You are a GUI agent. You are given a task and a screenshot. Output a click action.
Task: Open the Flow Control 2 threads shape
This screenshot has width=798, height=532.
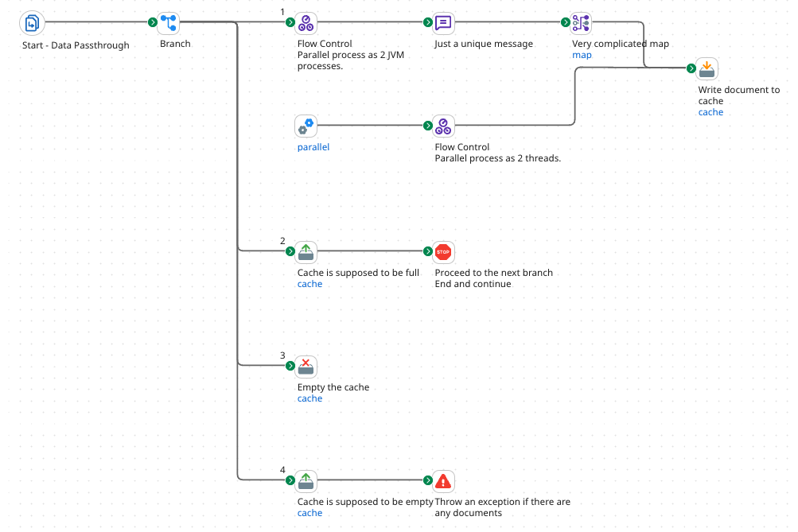(x=444, y=126)
